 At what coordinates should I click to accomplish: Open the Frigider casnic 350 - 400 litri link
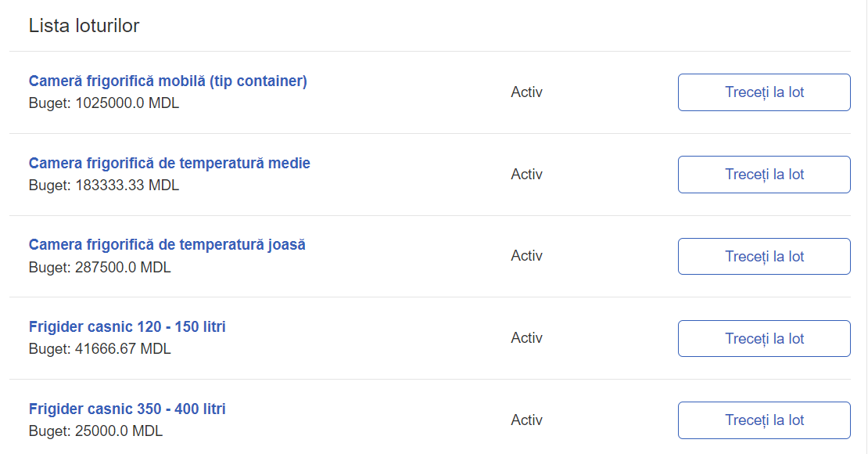(127, 409)
